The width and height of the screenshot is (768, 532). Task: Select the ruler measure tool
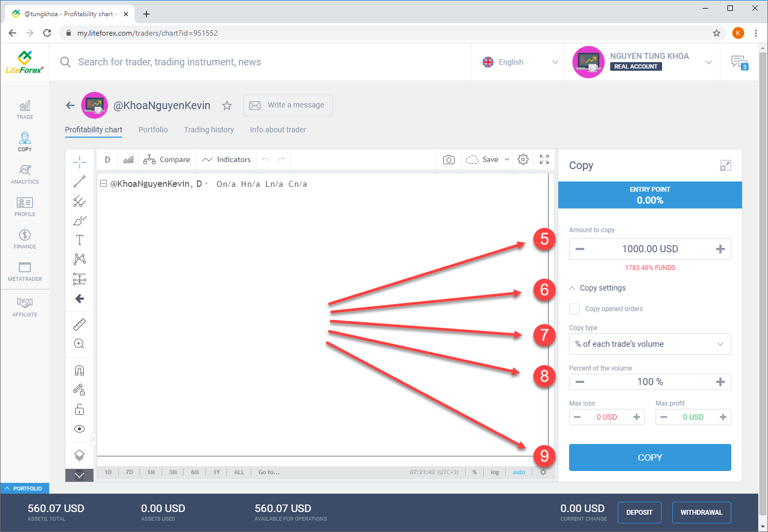coord(79,325)
